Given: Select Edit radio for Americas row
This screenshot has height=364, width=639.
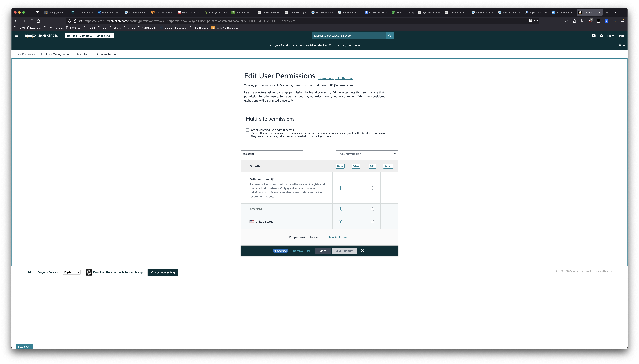Looking at the screenshot, I should click(373, 209).
